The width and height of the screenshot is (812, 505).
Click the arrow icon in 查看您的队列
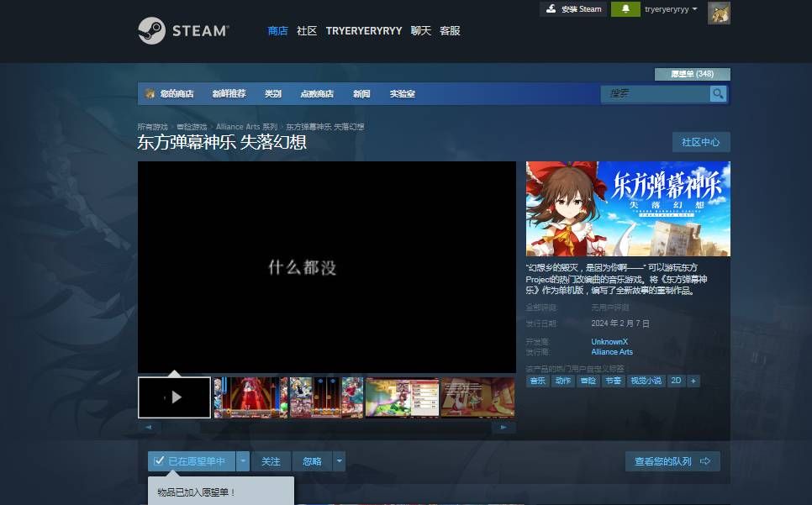coord(705,461)
